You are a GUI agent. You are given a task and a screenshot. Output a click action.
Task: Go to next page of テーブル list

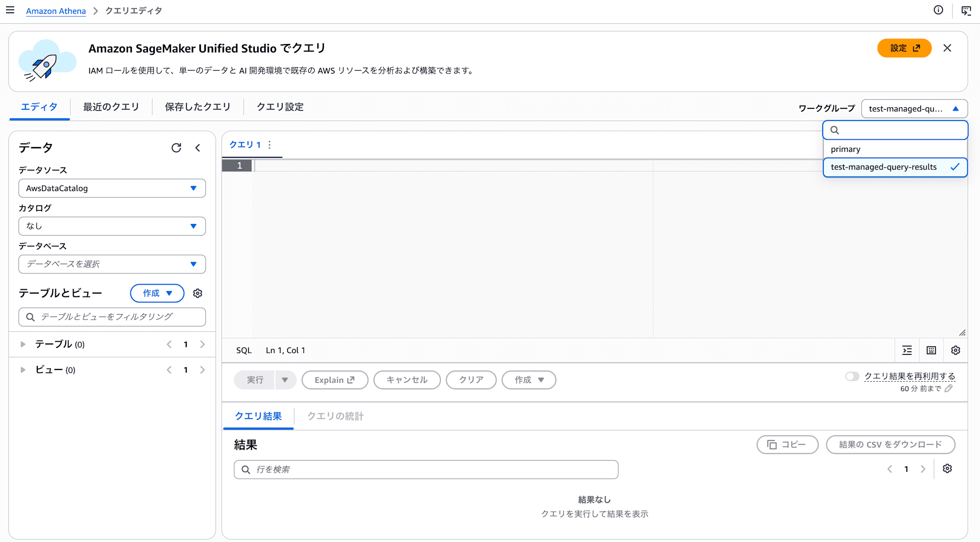pos(202,345)
